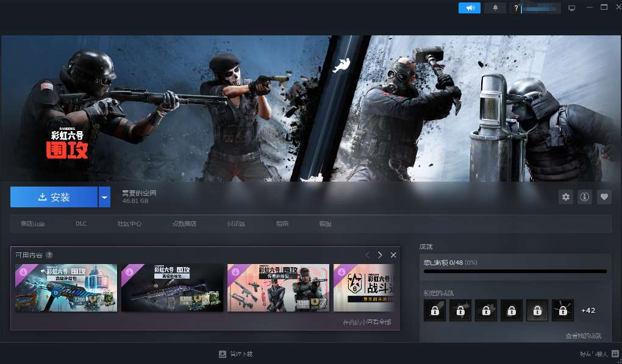Click the 查看我的成就 link
The image size is (622, 364).
pos(583,336)
